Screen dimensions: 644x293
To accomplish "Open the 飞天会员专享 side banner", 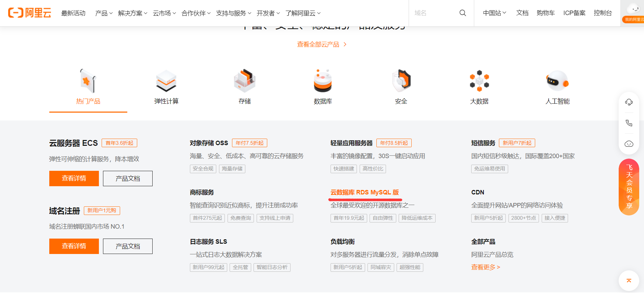I will 629,187.
